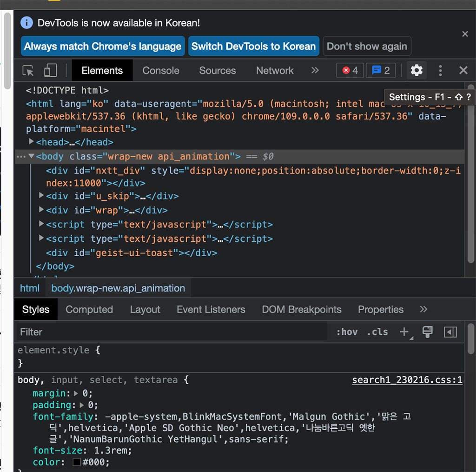Viewport: 476px width, 472px height.
Task: Switch to the Elements tab
Action: pos(102,71)
